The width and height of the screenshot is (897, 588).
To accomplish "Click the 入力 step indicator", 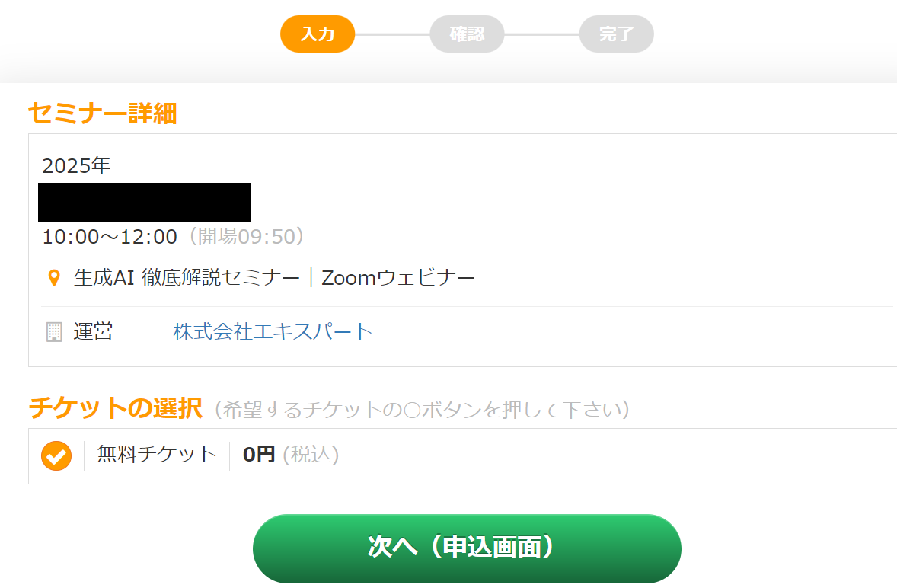I will tap(318, 34).
